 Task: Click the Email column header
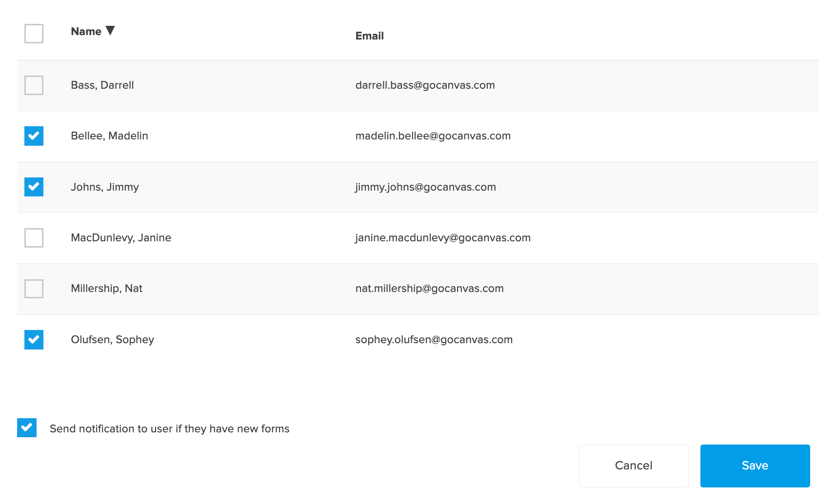[369, 36]
